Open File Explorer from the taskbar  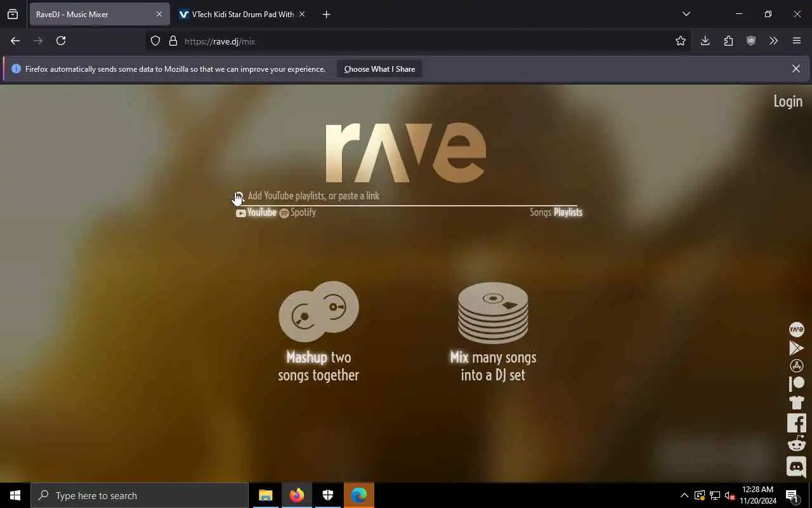coord(266,495)
